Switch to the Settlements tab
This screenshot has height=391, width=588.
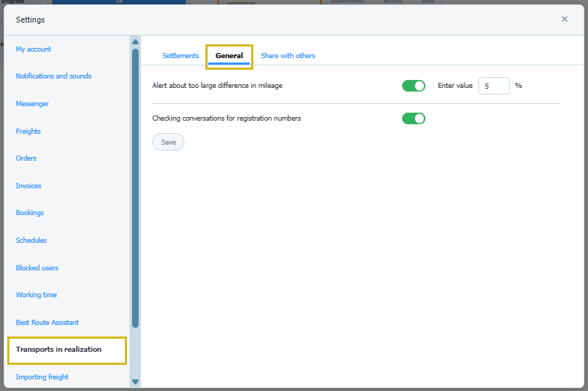[x=180, y=56]
